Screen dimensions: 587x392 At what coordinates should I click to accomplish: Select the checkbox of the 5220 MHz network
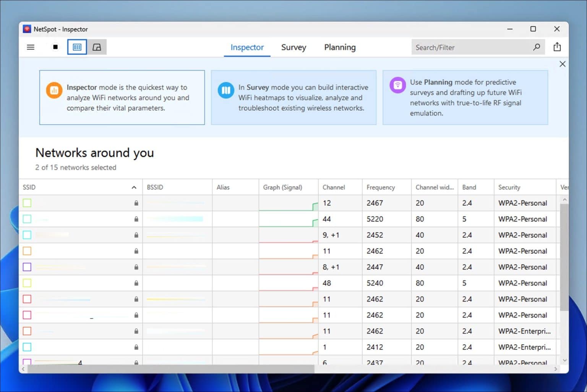coord(27,219)
